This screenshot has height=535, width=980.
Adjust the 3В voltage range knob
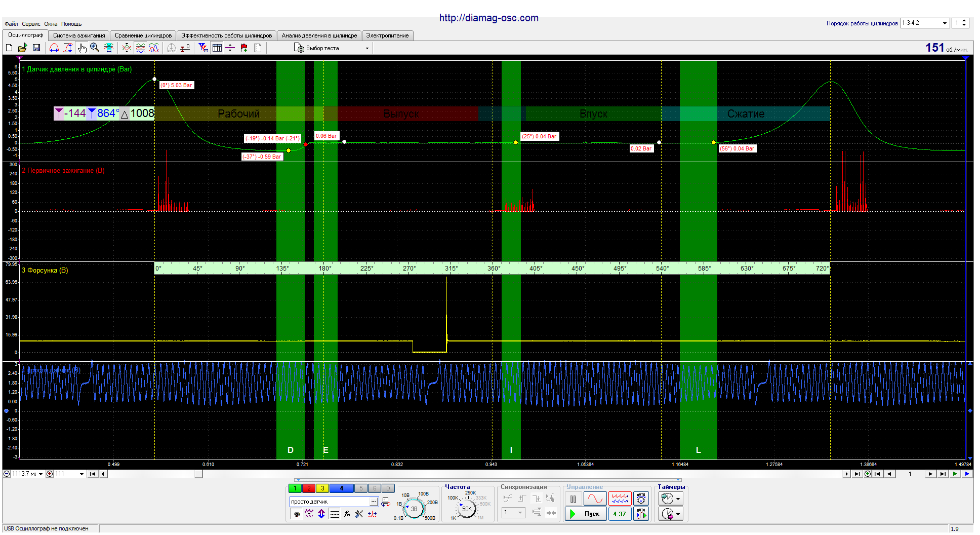[x=414, y=509]
